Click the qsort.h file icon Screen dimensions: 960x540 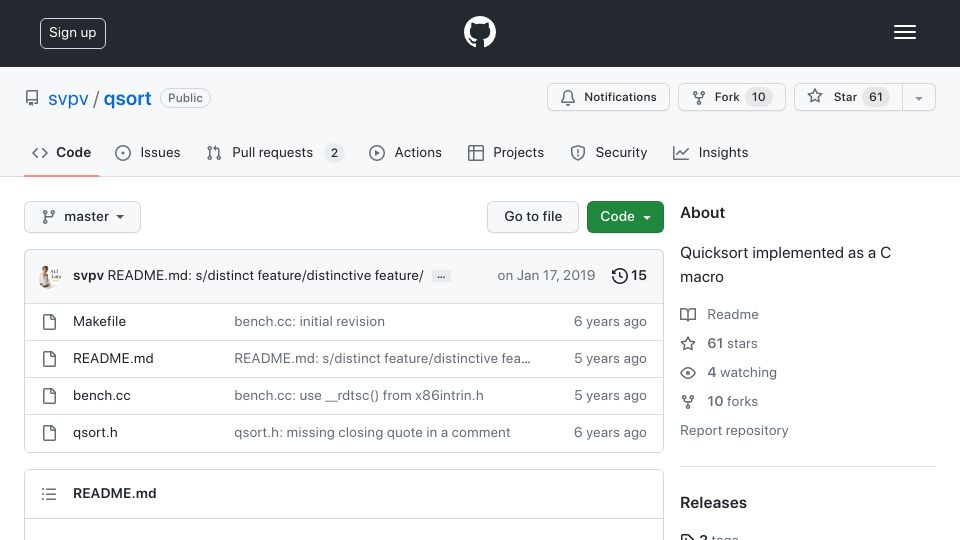click(50, 433)
